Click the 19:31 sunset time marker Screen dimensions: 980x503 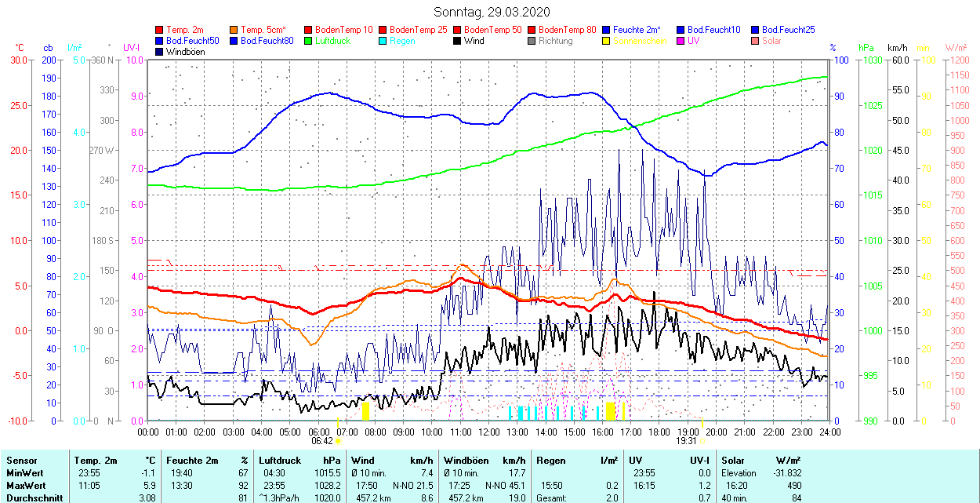point(688,441)
